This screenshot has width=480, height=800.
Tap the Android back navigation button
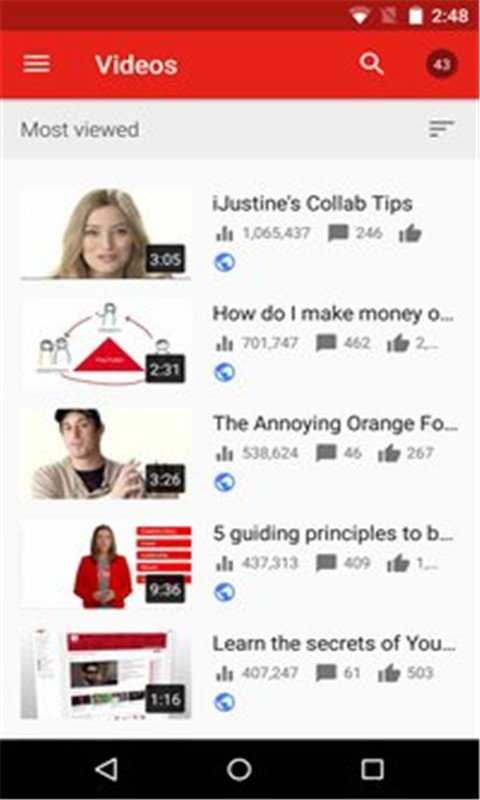[107, 769]
